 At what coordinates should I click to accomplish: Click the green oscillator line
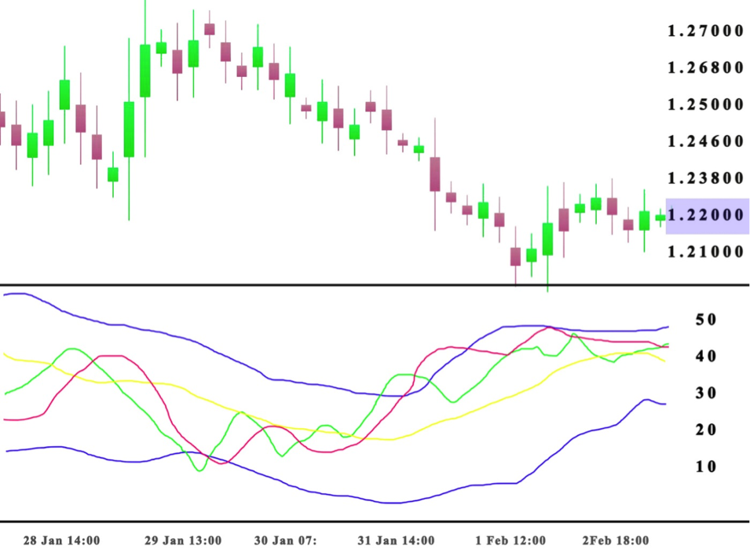point(71,348)
